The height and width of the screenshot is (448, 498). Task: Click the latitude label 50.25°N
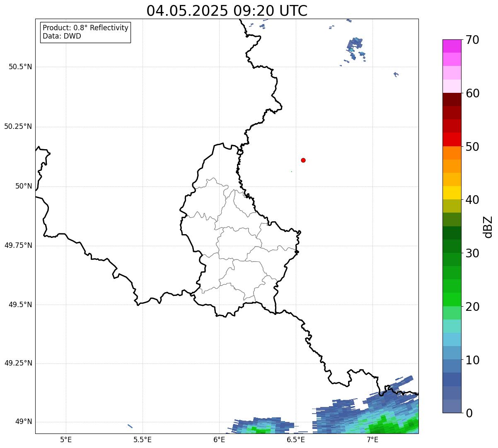(x=18, y=126)
